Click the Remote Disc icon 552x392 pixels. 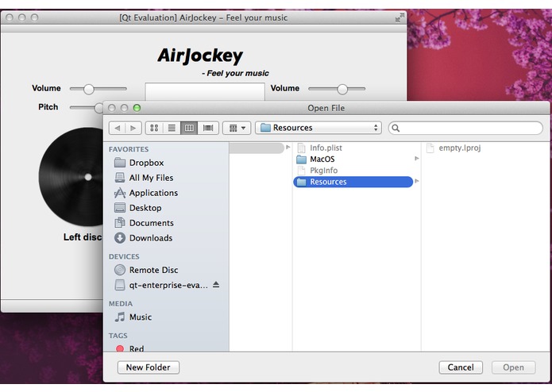120,270
